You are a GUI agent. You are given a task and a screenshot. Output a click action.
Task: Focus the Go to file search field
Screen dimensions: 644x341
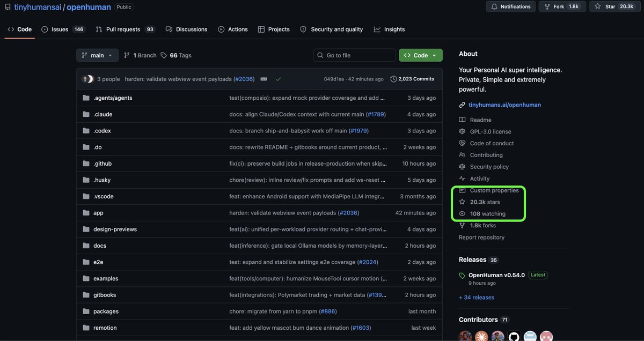355,55
